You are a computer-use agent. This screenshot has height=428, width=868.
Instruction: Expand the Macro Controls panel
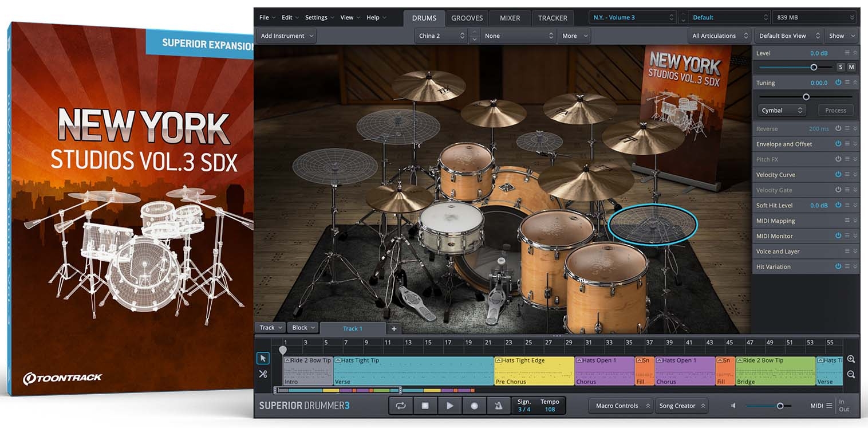(621, 406)
